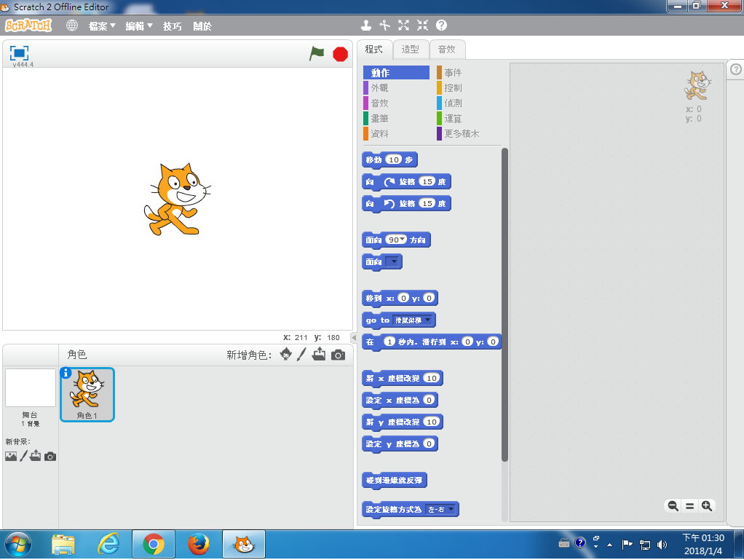Open the 编輯 menu
The image size is (744, 560).
coord(139,26)
